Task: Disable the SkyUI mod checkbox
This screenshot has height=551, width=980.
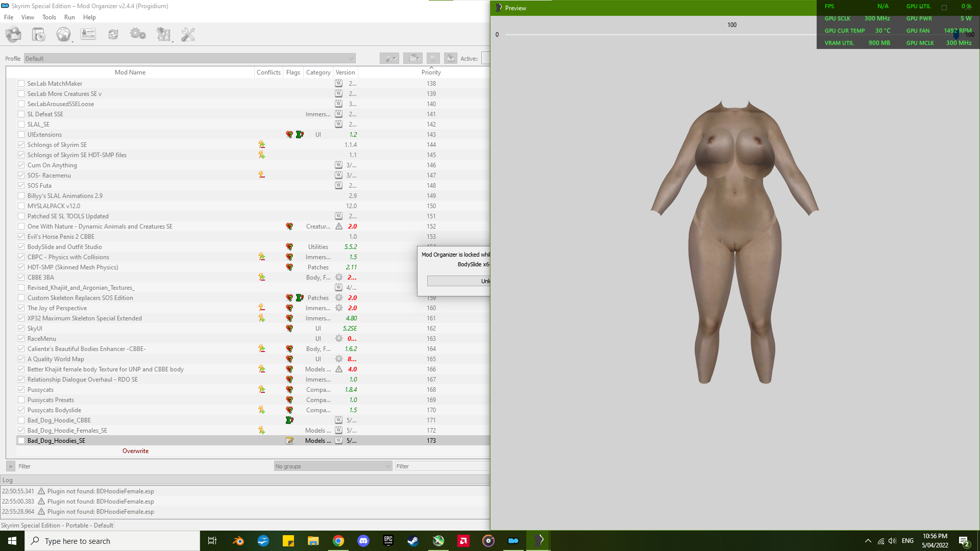Action: pyautogui.click(x=21, y=329)
